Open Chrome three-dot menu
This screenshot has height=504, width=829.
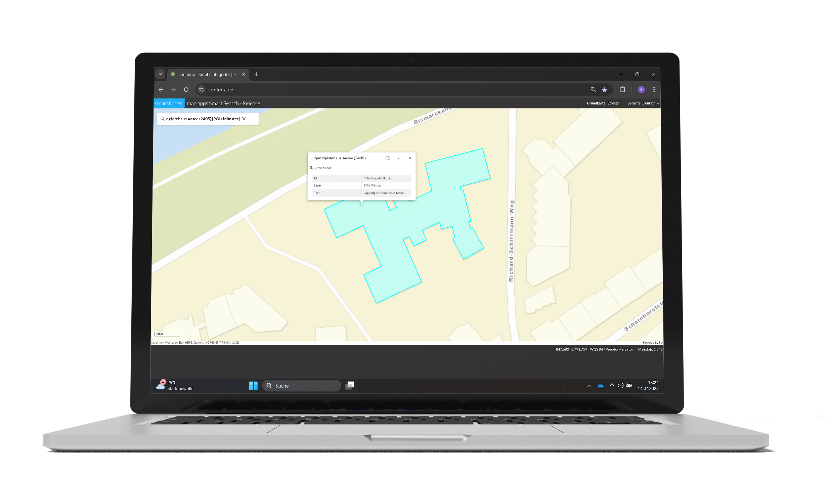[654, 89]
